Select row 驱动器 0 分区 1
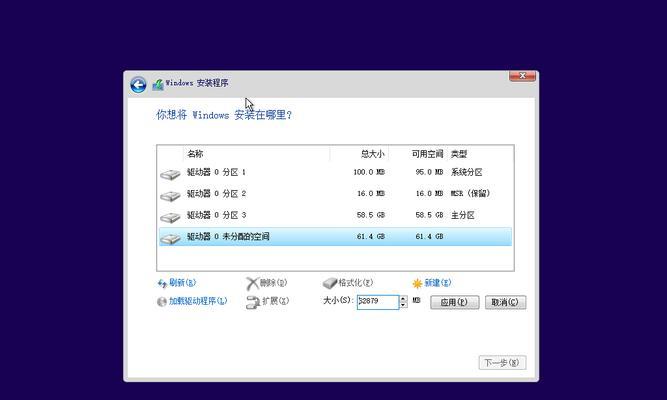This screenshot has height=400, width=667. (335, 172)
